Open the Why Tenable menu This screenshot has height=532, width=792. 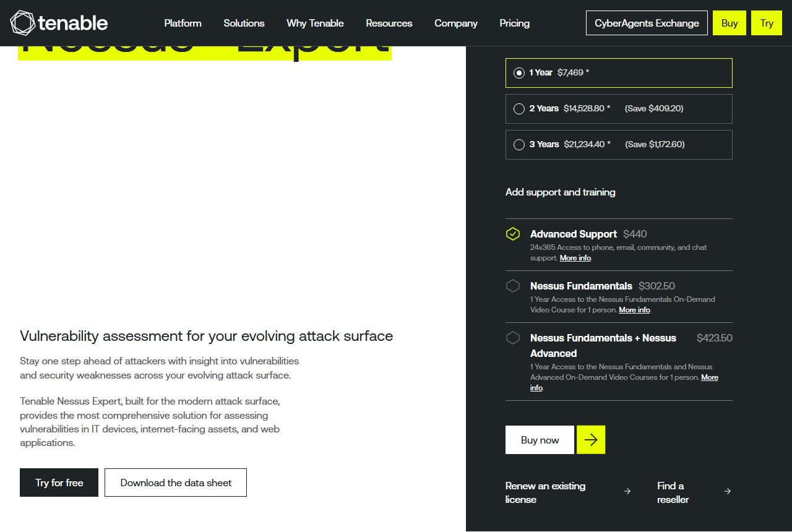click(x=316, y=23)
